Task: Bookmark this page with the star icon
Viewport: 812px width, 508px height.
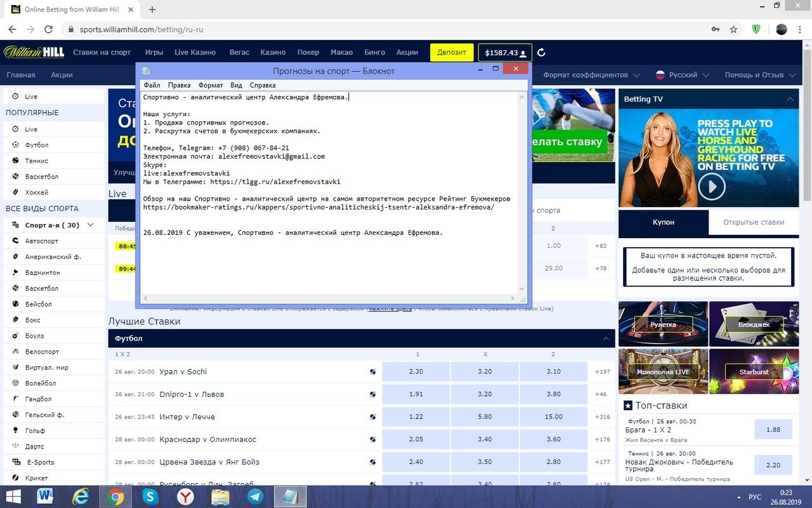Action: (x=734, y=29)
